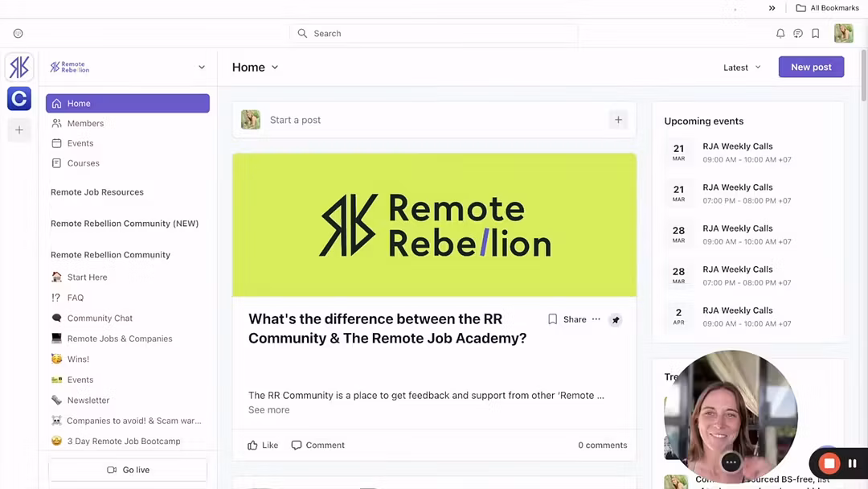Screen dimensions: 868x489
Task: Go to Members in the sidebar
Action: tap(85, 123)
